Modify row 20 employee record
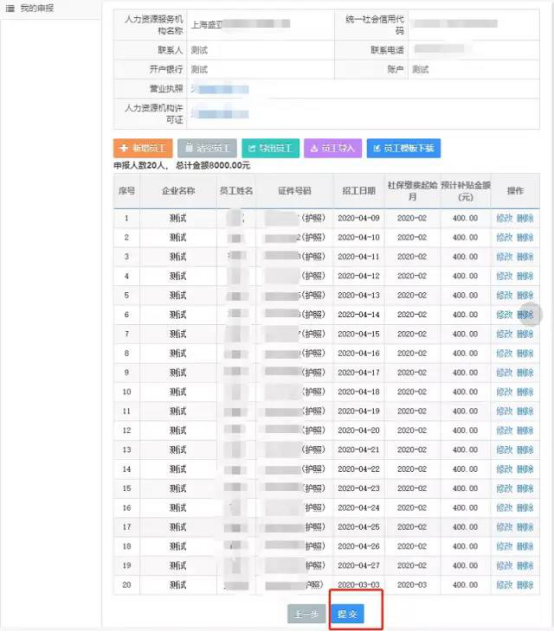Image resolution: width=554 pixels, height=632 pixels. tap(504, 585)
